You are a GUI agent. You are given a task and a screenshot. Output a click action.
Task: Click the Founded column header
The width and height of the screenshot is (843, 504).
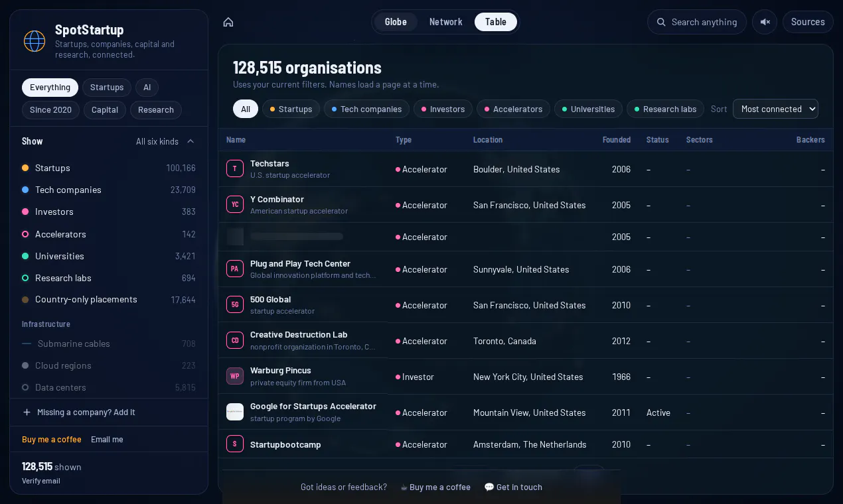coord(617,140)
